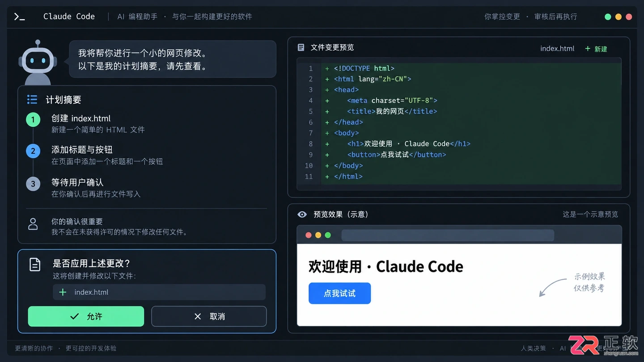The width and height of the screenshot is (644, 362).
Task: Click the 添加标题与按钮 step title
Action: coord(82,150)
